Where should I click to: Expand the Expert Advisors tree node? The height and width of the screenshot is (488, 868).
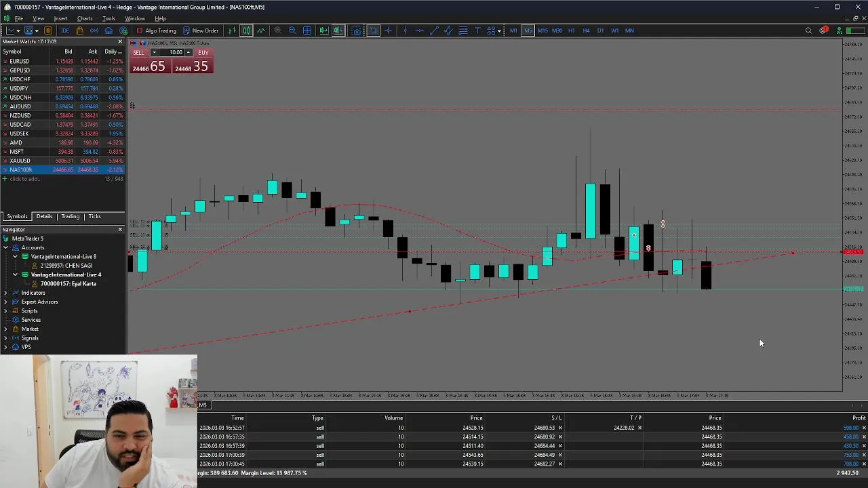click(x=6, y=302)
